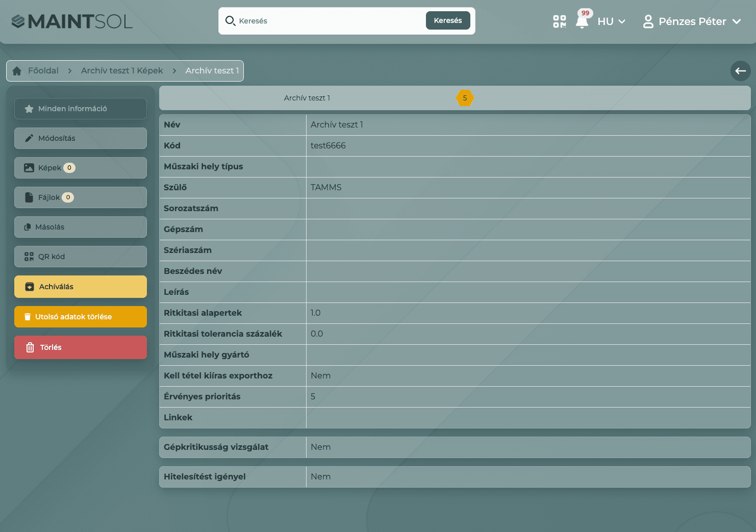Open notifications bell with 99 badge
This screenshot has width=756, height=532.
point(582,21)
